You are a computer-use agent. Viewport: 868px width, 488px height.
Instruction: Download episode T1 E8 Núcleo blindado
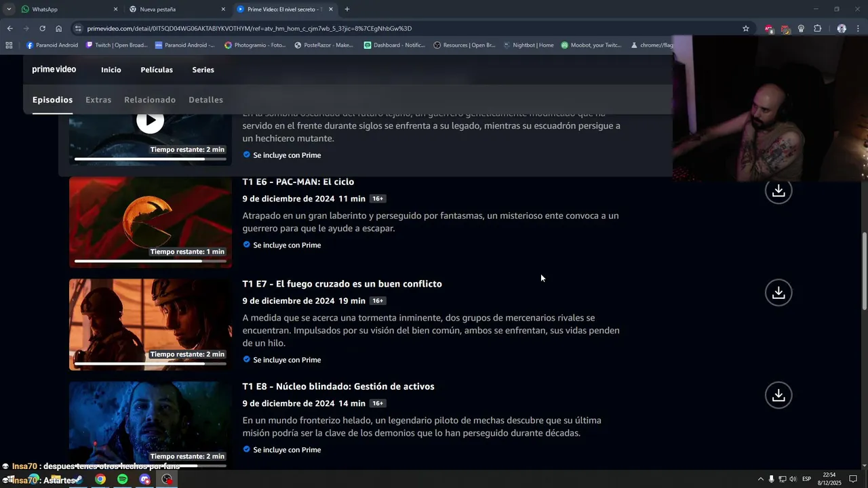tap(778, 394)
